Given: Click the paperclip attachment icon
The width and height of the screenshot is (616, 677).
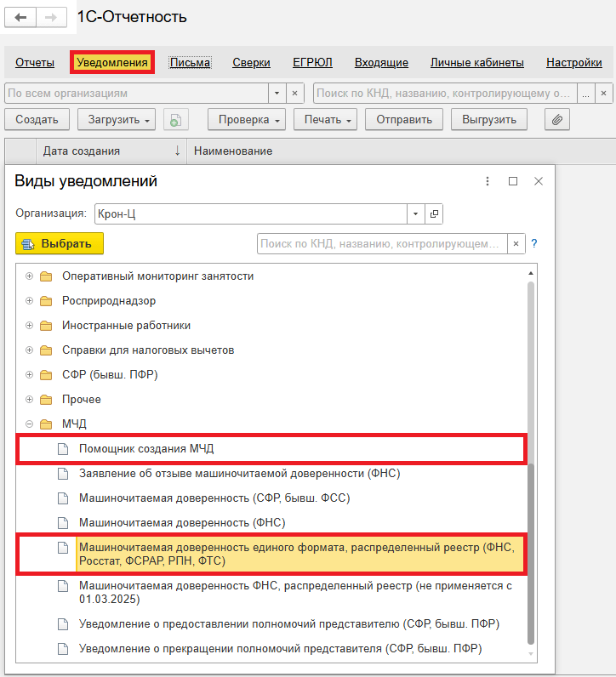Looking at the screenshot, I should point(557,120).
